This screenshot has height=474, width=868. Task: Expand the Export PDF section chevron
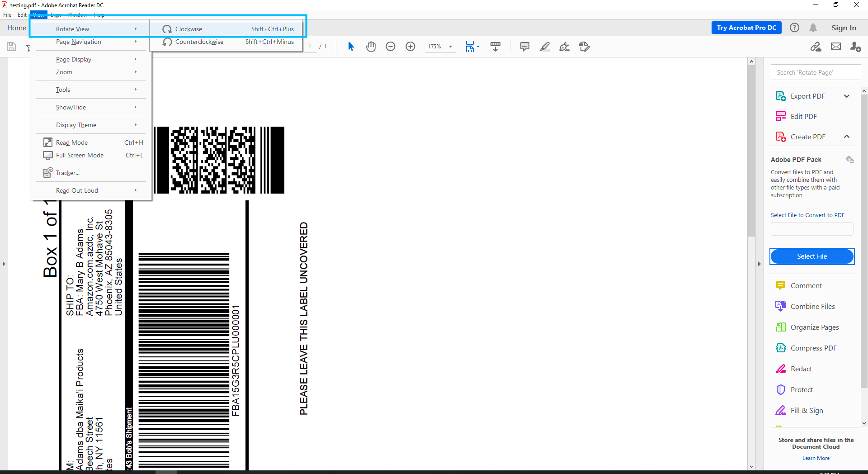click(x=847, y=96)
